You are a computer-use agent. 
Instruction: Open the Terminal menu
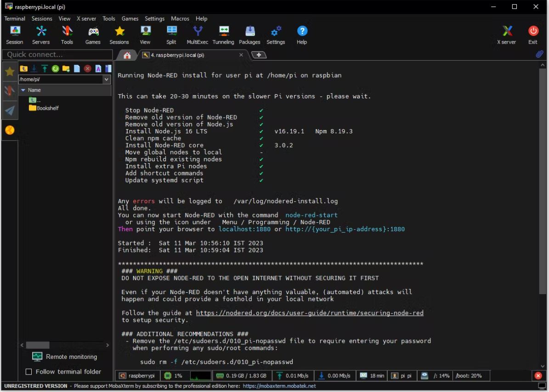[15, 18]
